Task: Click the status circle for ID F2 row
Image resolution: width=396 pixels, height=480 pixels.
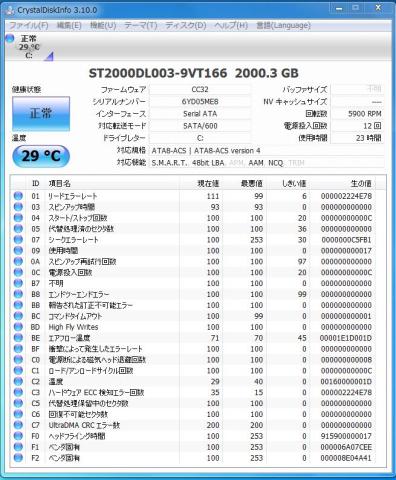Action: click(x=18, y=458)
